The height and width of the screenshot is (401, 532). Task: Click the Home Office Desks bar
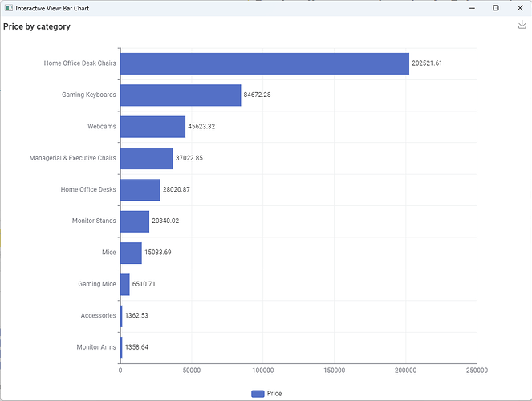tap(140, 189)
